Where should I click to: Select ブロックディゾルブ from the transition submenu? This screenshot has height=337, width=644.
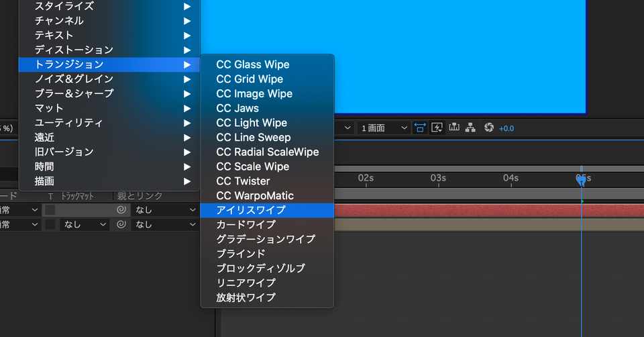tap(268, 269)
